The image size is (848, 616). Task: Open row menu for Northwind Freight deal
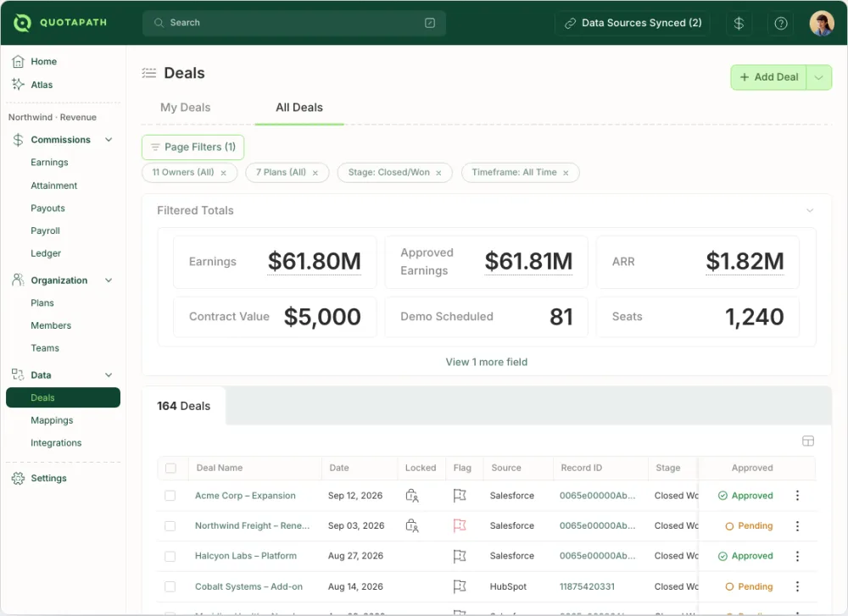797,526
